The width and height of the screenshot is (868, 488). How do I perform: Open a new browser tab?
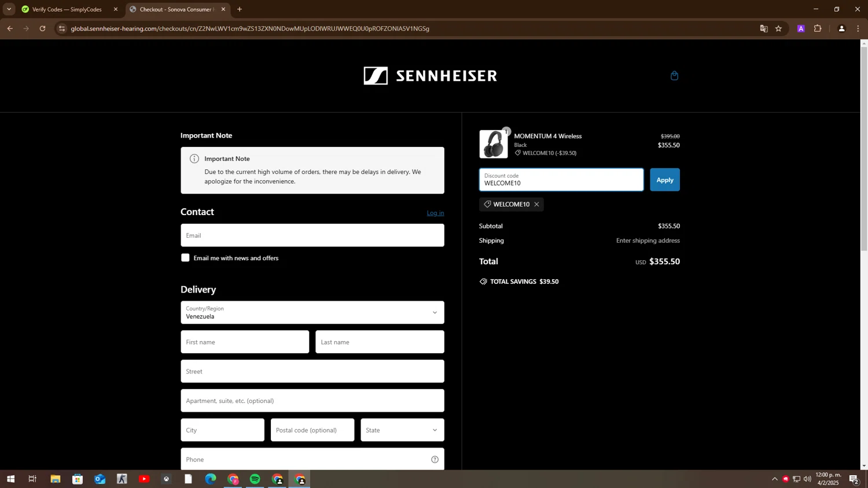pos(240,9)
